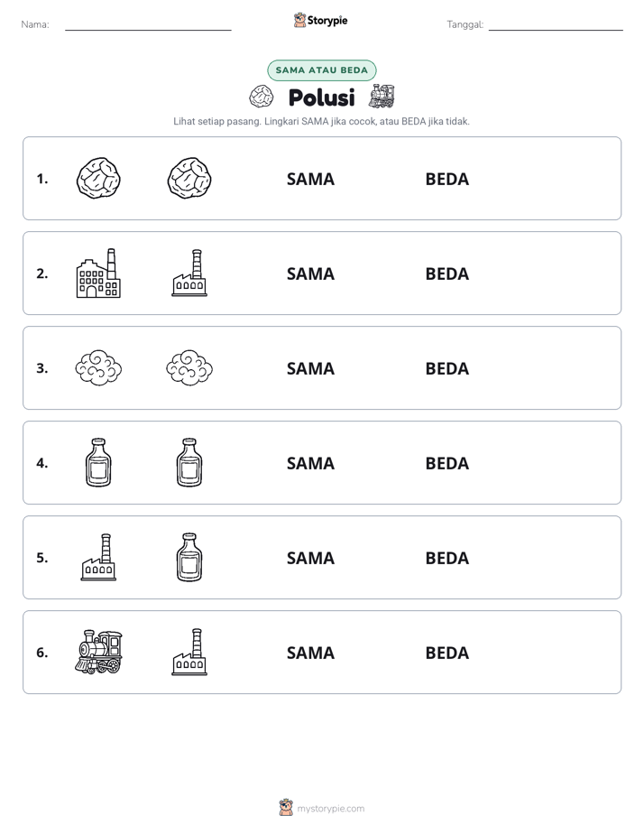644x834 pixels.
Task: Click the first rock icon in row 1
Action: (98, 178)
